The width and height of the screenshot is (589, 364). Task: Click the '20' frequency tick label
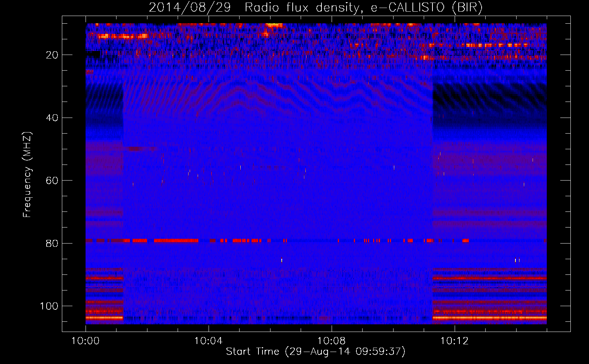[x=52, y=55]
